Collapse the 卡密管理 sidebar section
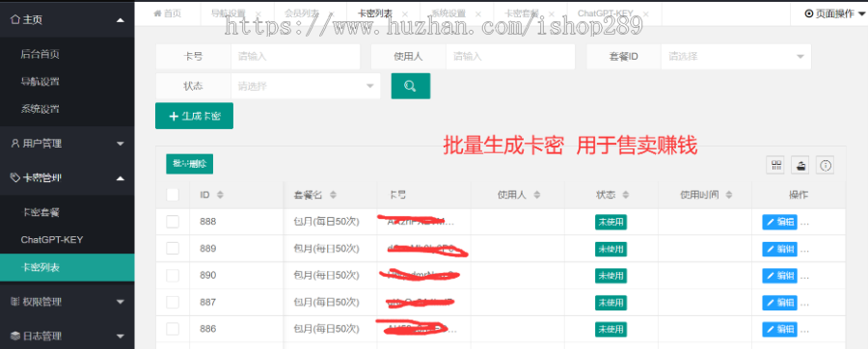The width and height of the screenshot is (868, 349). (x=67, y=177)
